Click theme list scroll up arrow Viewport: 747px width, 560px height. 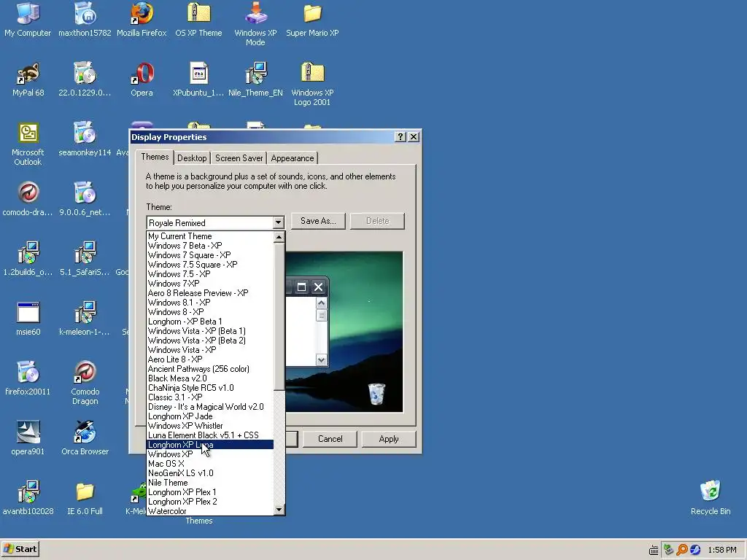pos(279,237)
